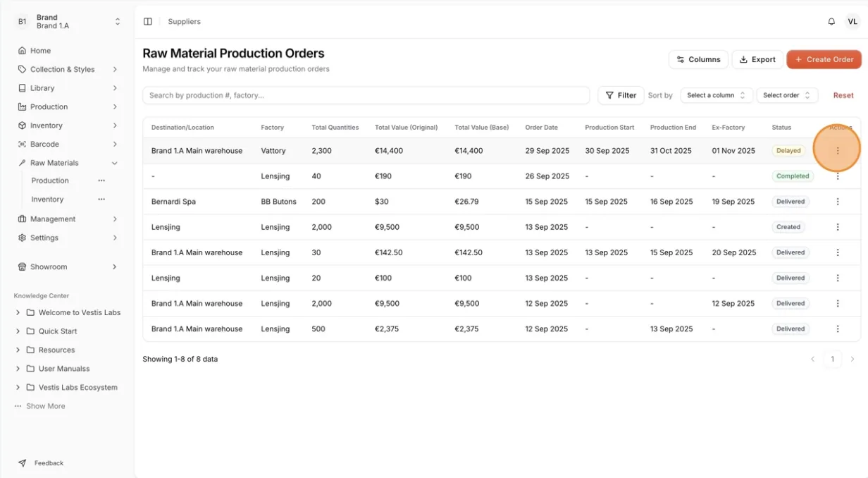868x478 pixels.
Task: Click the Barcode scanner icon
Action: pyautogui.click(x=23, y=145)
